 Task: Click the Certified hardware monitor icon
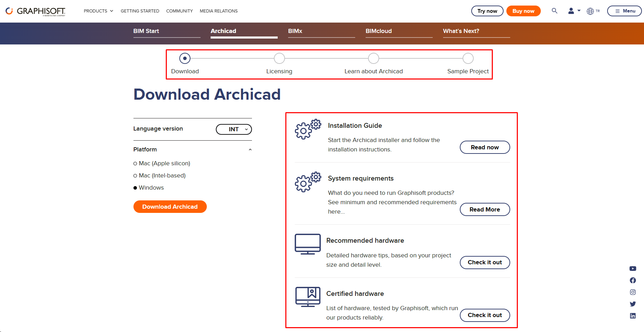pos(308,297)
